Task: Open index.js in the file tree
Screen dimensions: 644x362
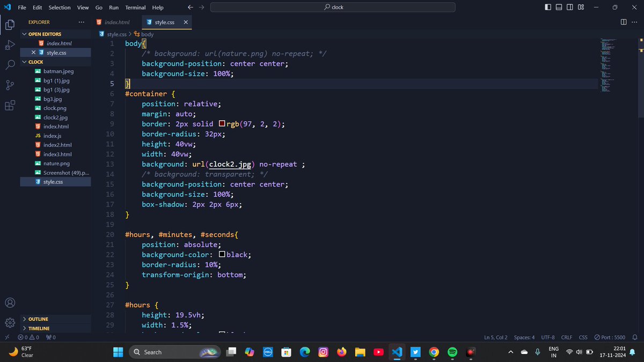Action: (55, 136)
